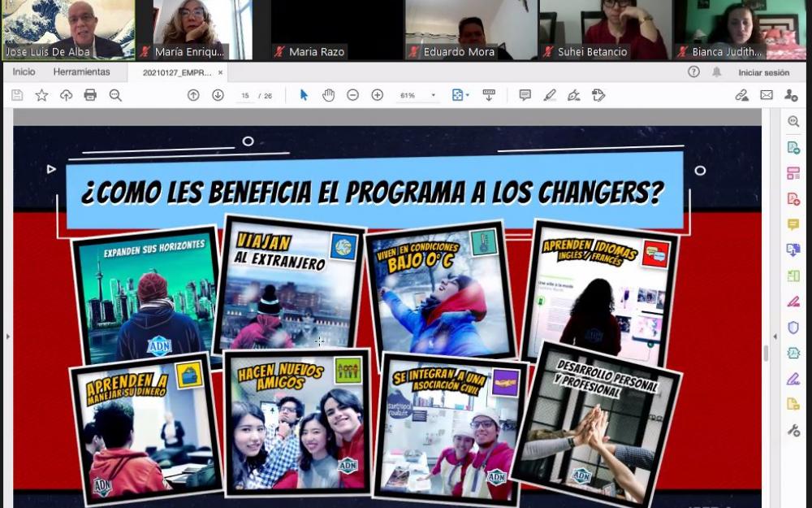Screen dimensions: 812x508
Task: Open the Herramientas tab
Action: click(x=81, y=72)
